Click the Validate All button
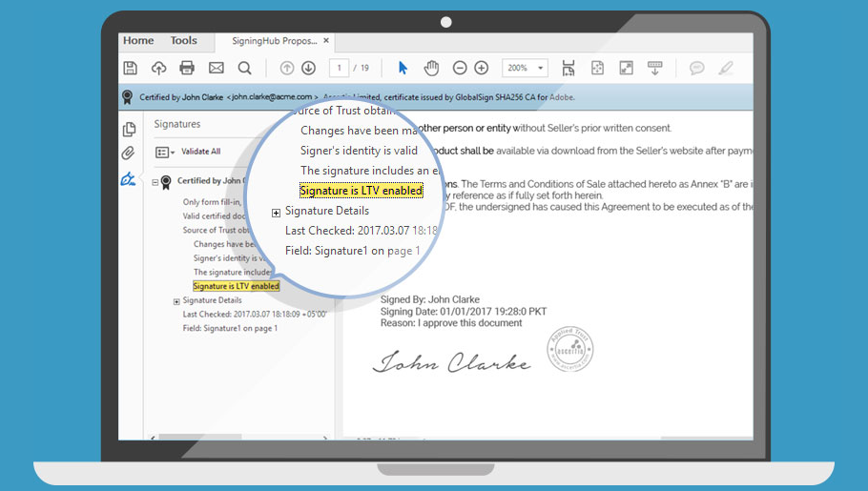This screenshot has width=868, height=491. pos(200,152)
